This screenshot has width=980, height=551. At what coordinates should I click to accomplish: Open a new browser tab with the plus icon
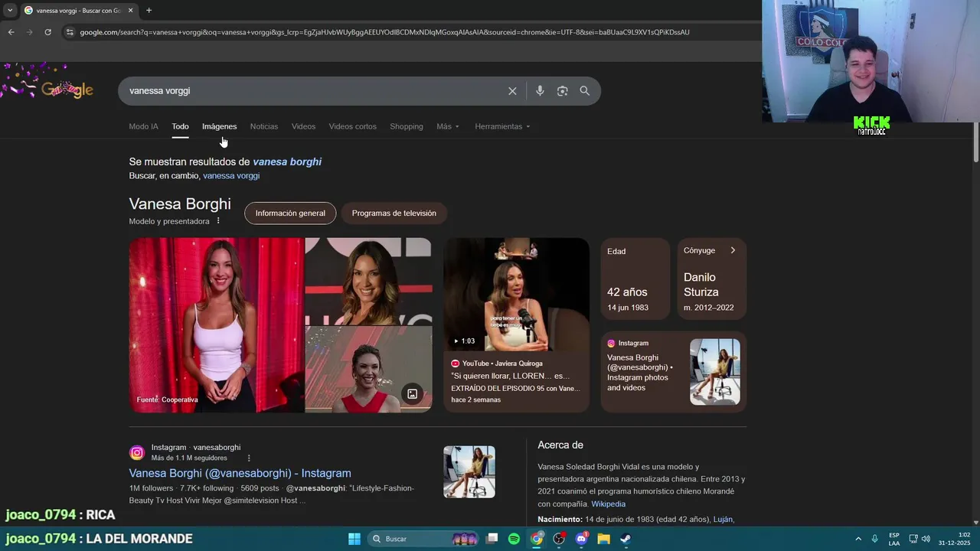click(x=149, y=11)
